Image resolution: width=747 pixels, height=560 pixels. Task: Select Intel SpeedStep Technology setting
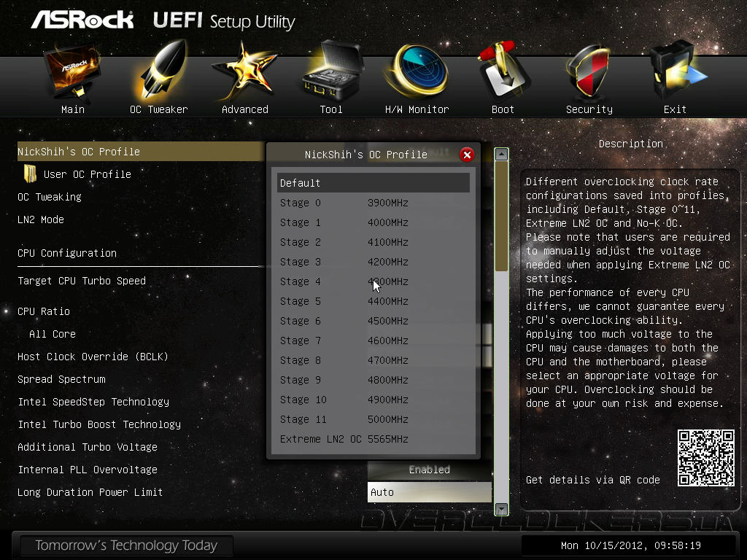tap(93, 402)
